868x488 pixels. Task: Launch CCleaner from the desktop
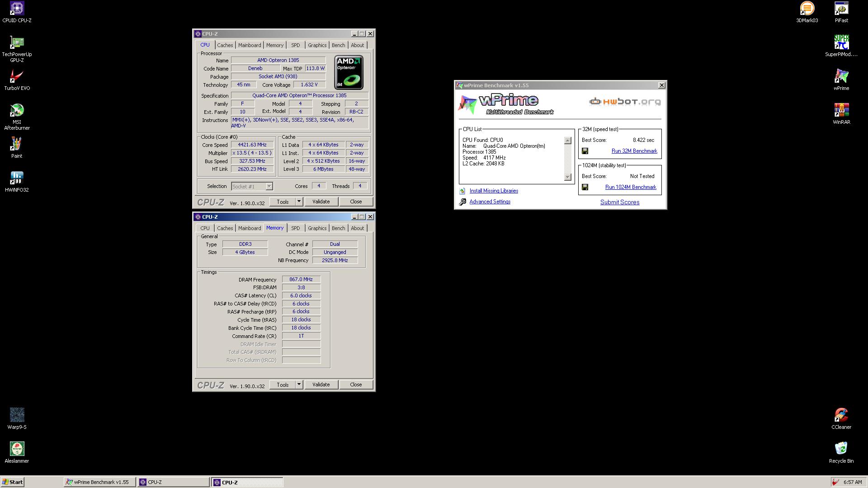pos(841,419)
